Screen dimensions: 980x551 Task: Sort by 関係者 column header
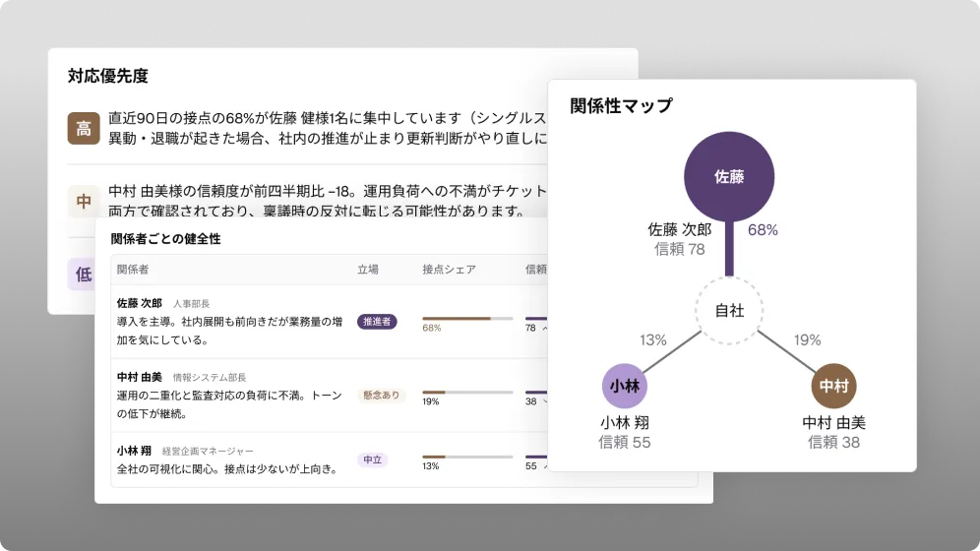click(133, 270)
